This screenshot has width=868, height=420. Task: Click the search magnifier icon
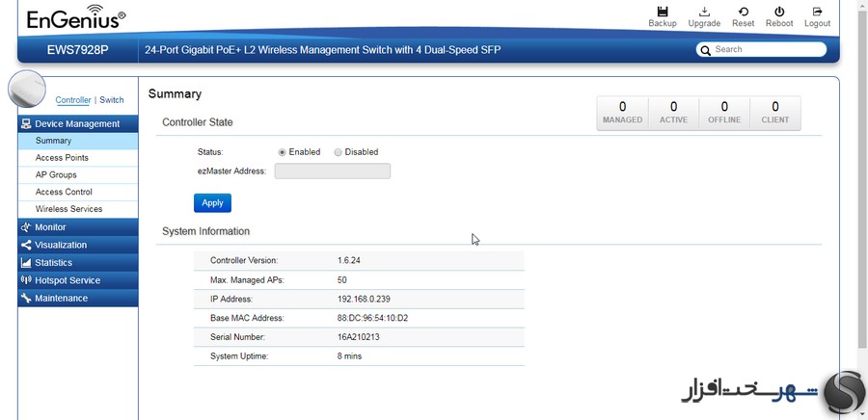point(705,50)
